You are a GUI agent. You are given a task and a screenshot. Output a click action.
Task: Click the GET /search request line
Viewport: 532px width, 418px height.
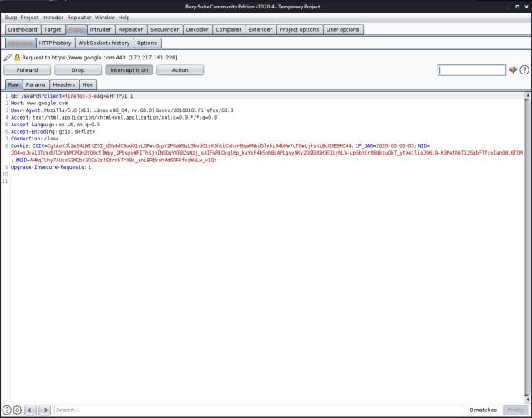click(72, 96)
